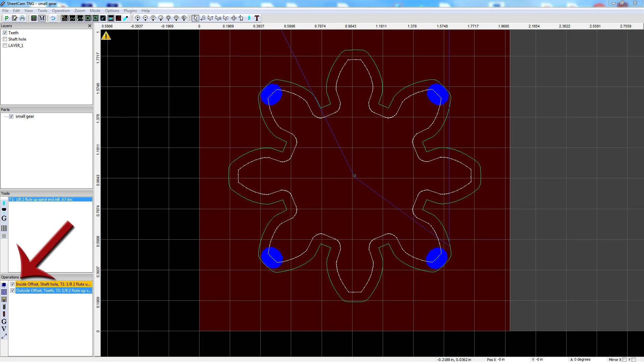
Task: Click the green P post processor icon
Action: click(7, 18)
